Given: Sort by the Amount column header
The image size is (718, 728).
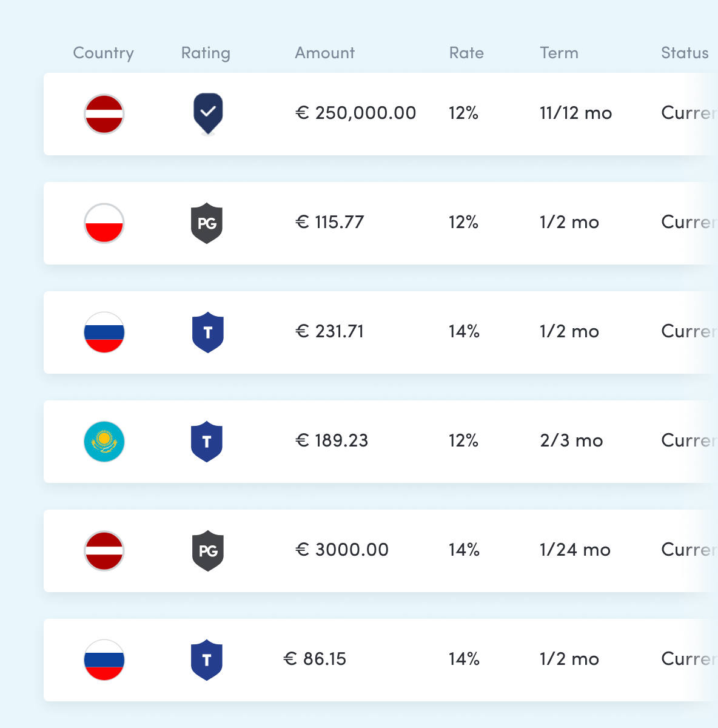Looking at the screenshot, I should pyautogui.click(x=324, y=53).
